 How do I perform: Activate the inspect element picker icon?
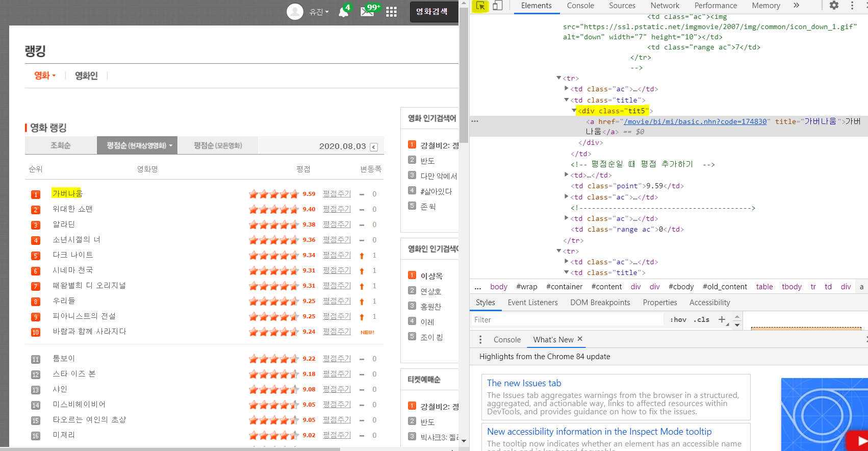click(x=480, y=6)
